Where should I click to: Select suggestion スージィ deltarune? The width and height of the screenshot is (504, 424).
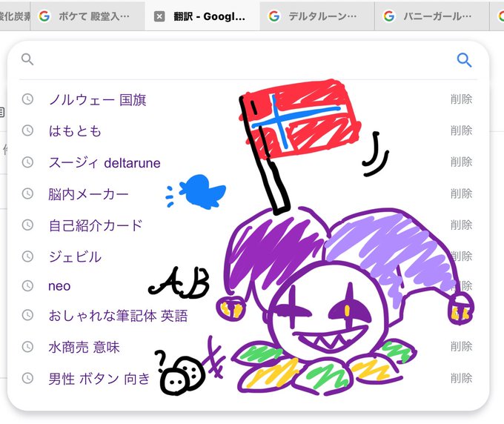click(x=105, y=162)
